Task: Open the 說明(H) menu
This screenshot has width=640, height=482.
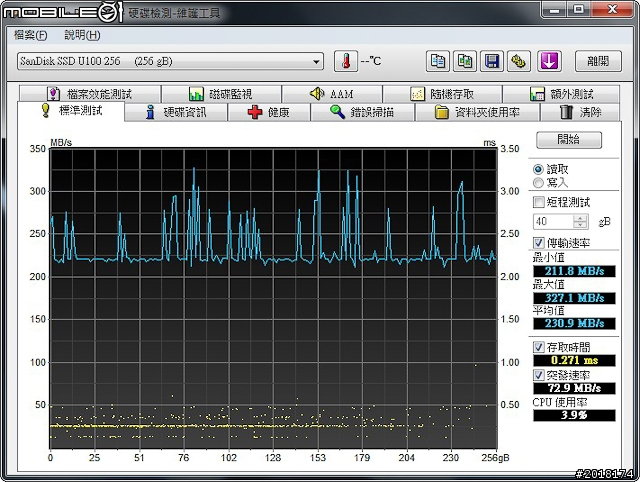Action: (x=81, y=35)
